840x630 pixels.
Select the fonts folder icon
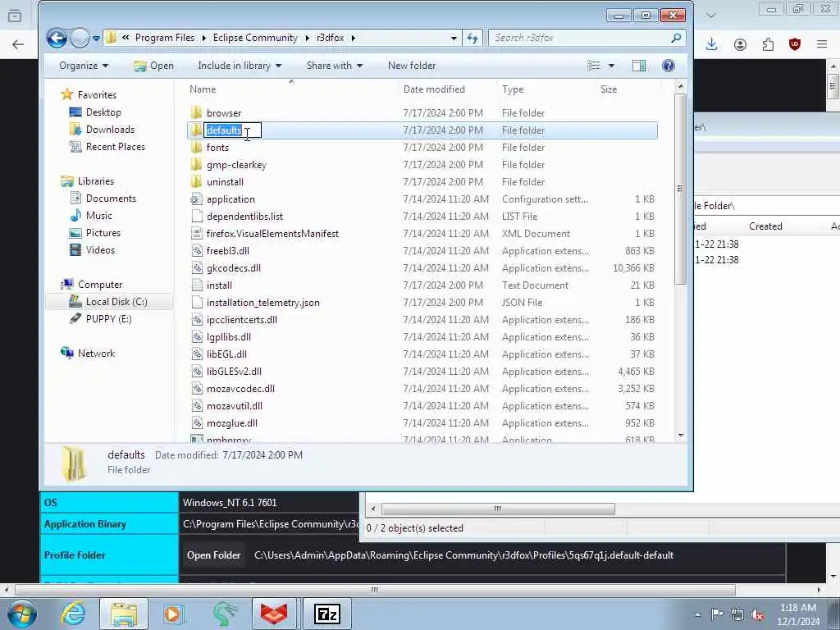point(197,148)
